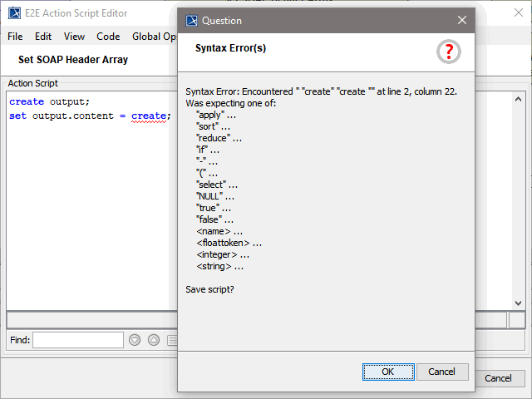
Task: Place cursor on the "create output;" line
Action: (x=50, y=101)
